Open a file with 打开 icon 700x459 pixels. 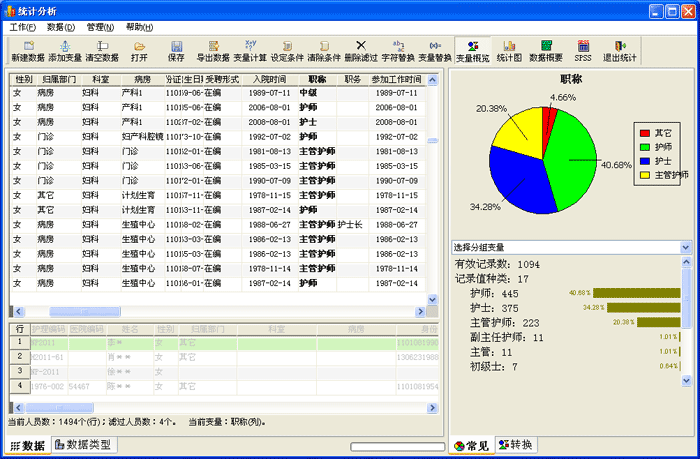point(139,51)
